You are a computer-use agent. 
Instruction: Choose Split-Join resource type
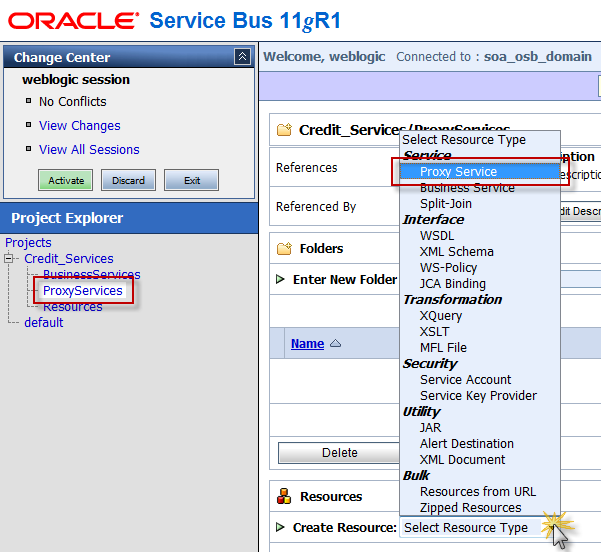pyautogui.click(x=446, y=204)
